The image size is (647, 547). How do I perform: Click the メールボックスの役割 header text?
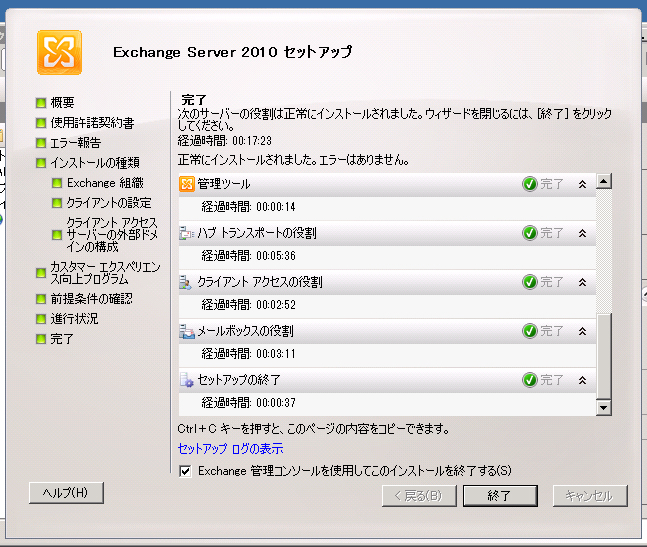click(246, 331)
